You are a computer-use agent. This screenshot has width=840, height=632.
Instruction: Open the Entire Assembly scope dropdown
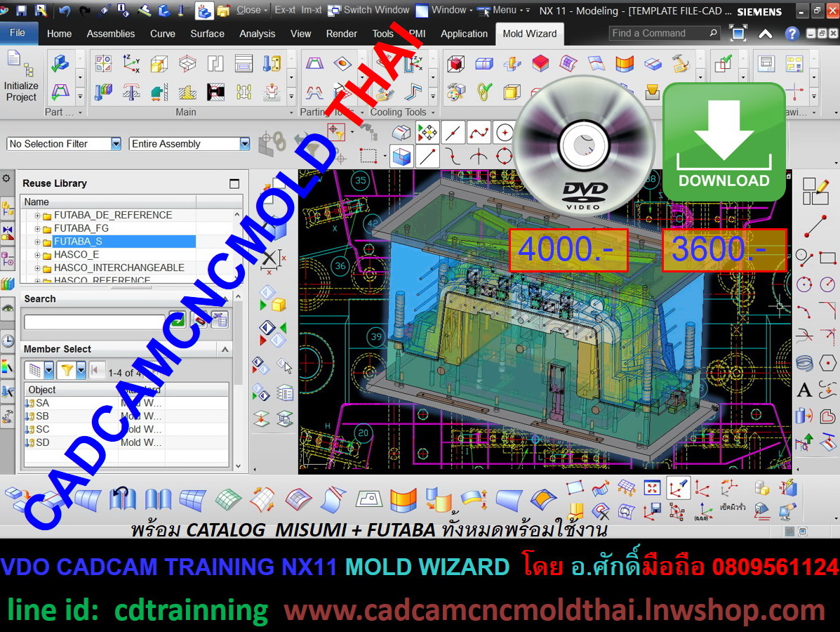tap(189, 144)
